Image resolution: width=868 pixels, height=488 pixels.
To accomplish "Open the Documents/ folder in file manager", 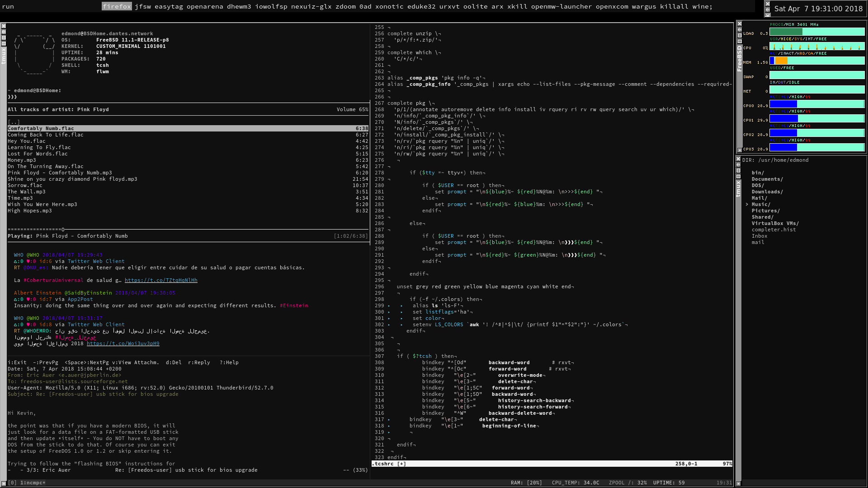I will 767,179.
